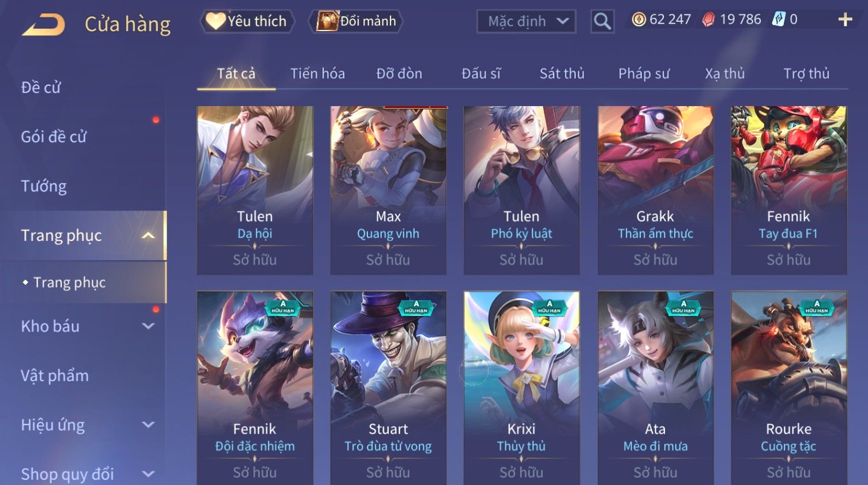Click the red ruby currency icon
Screen dimensions: 868x485
[708, 20]
